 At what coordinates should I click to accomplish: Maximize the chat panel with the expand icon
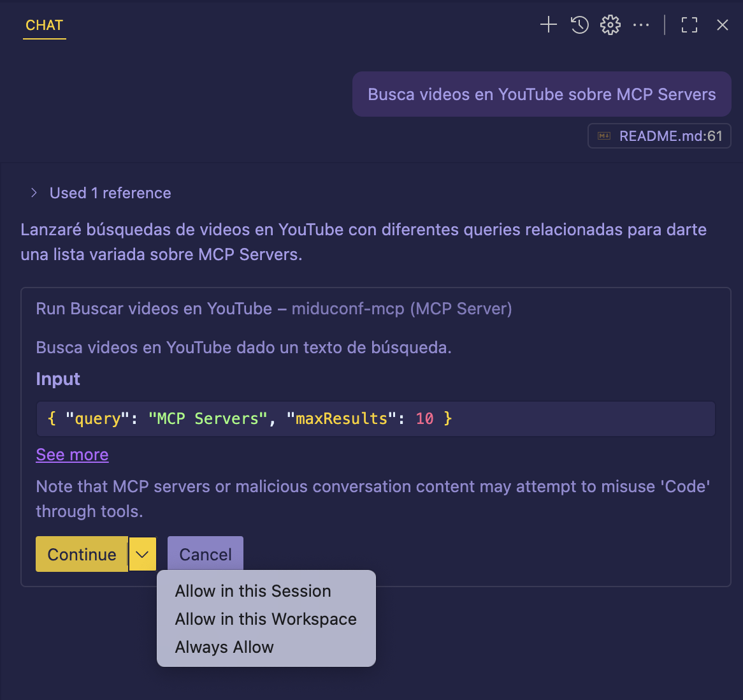pyautogui.click(x=689, y=25)
